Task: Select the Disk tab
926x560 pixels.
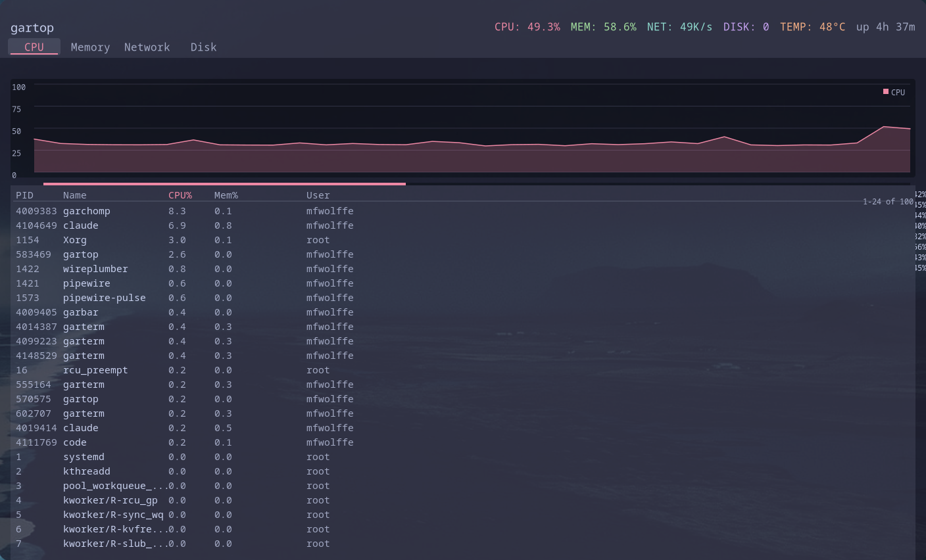Action: click(x=203, y=47)
